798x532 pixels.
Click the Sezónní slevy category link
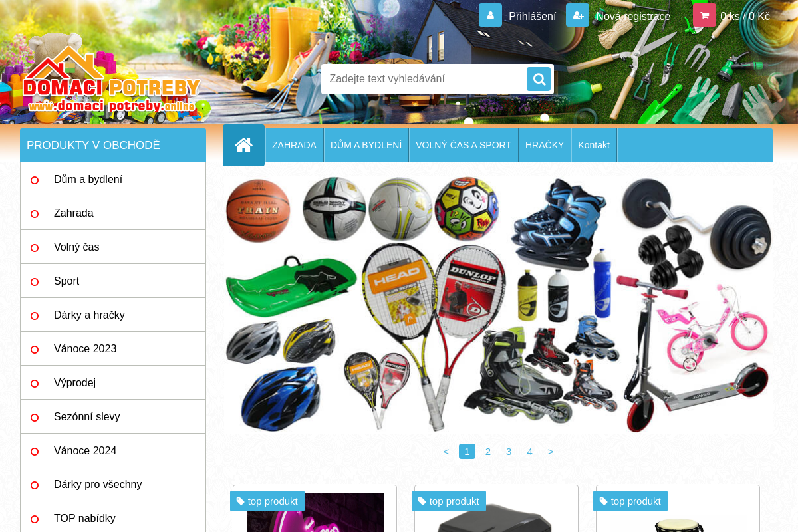pyautogui.click(x=86, y=416)
